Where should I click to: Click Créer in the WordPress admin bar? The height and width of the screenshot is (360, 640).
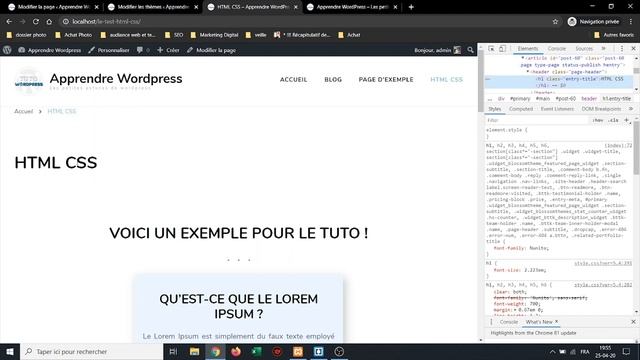click(168, 50)
